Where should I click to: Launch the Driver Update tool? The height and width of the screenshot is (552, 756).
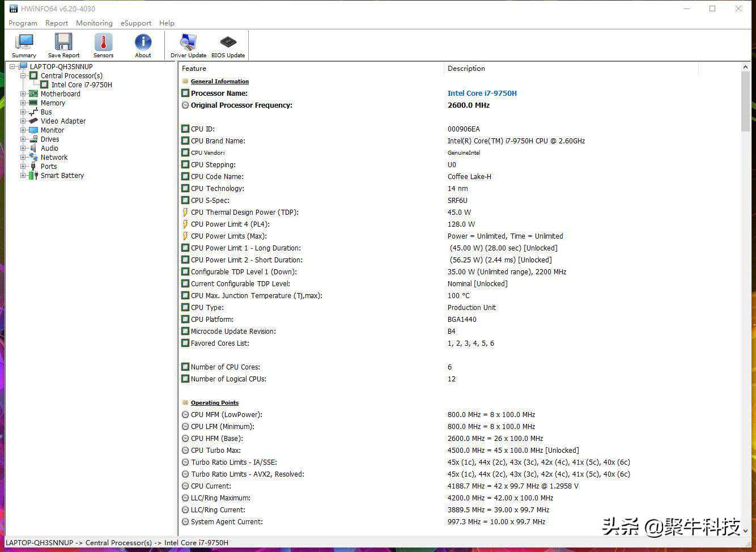tap(188, 45)
